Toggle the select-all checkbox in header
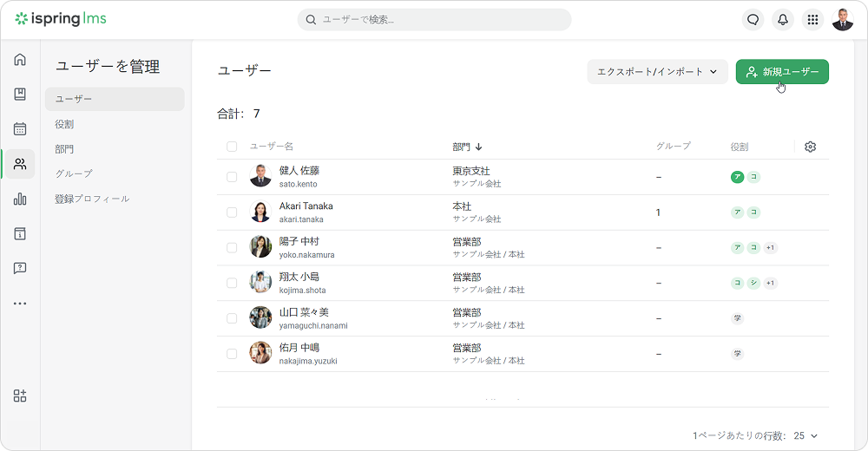The height and width of the screenshot is (451, 868). 232,147
